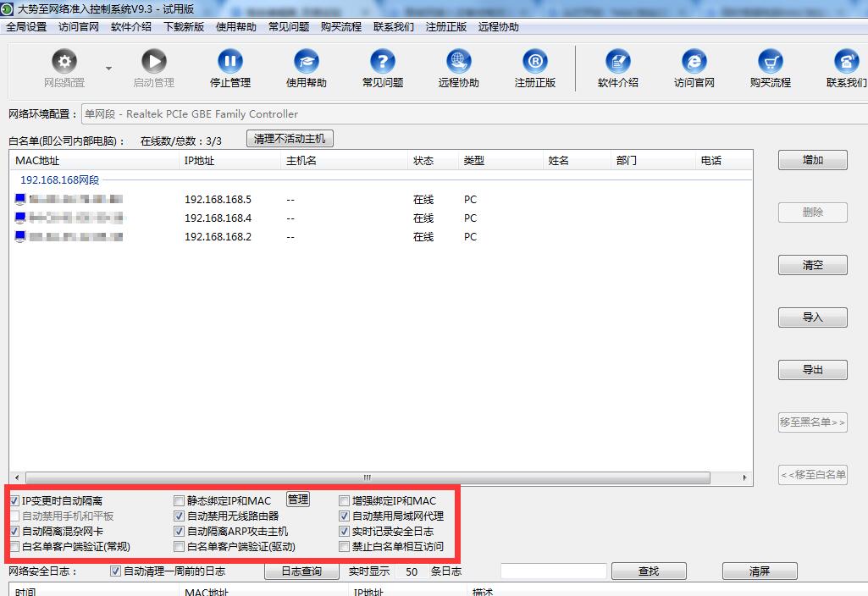Open the 网段配置 gear toolbar icon
Viewport: 868px width, 596px height.
click(64, 62)
